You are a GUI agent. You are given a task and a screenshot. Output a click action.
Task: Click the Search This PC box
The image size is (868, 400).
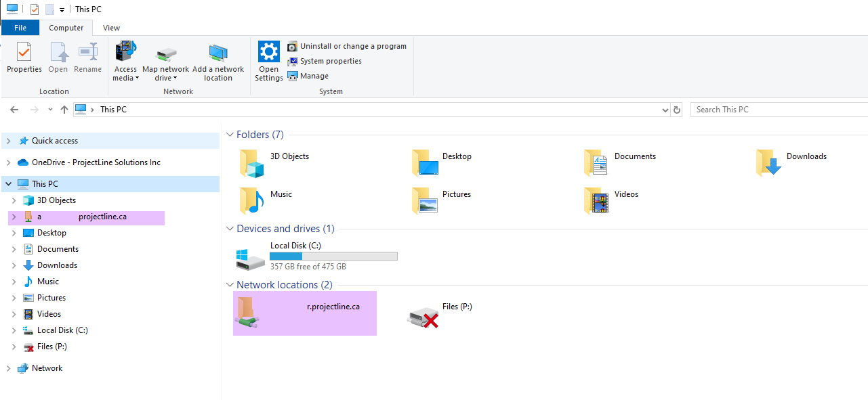[x=779, y=110]
